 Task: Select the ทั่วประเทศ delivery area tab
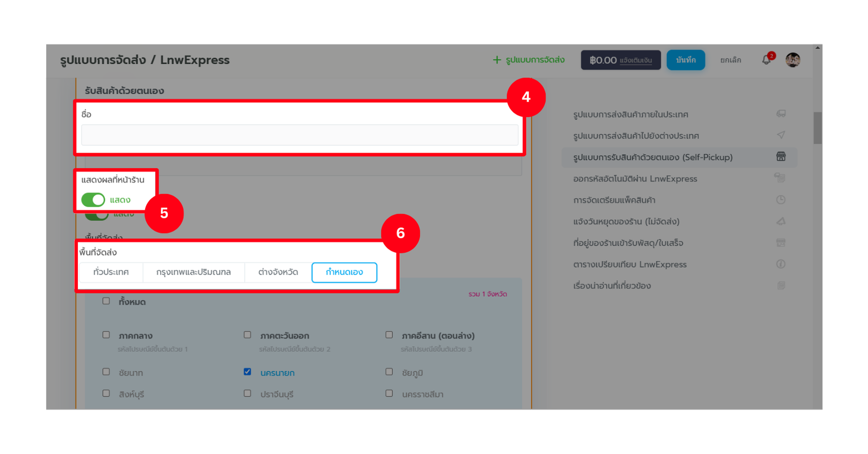111,273
